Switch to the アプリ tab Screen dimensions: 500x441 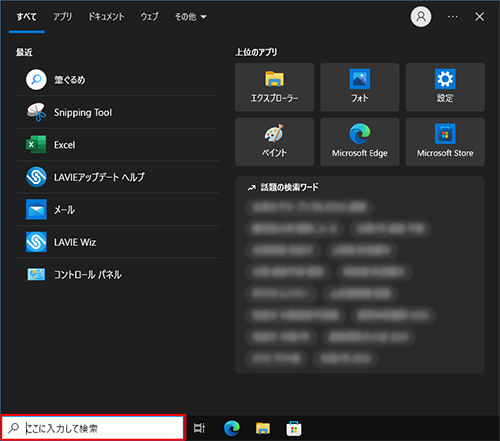click(62, 17)
